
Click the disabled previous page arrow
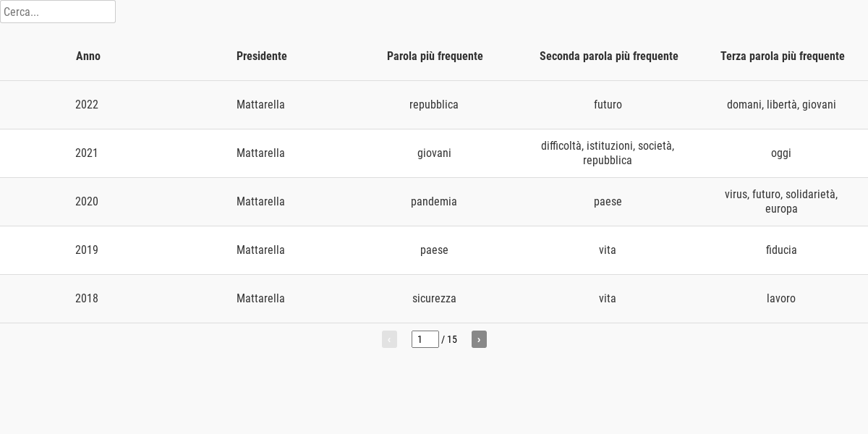pos(389,339)
